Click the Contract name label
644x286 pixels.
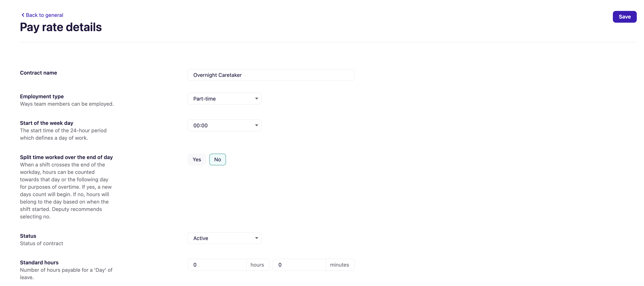[x=39, y=73]
